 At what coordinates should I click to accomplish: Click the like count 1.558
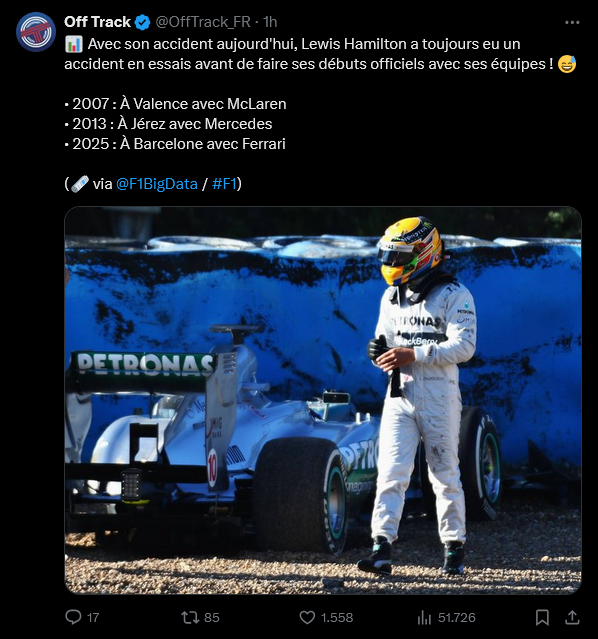337,618
